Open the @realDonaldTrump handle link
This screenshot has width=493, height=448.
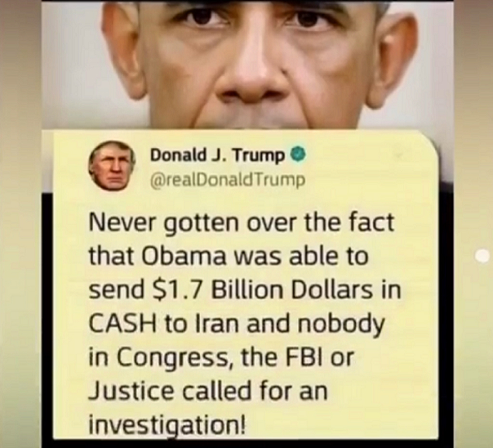pyautogui.click(x=228, y=180)
